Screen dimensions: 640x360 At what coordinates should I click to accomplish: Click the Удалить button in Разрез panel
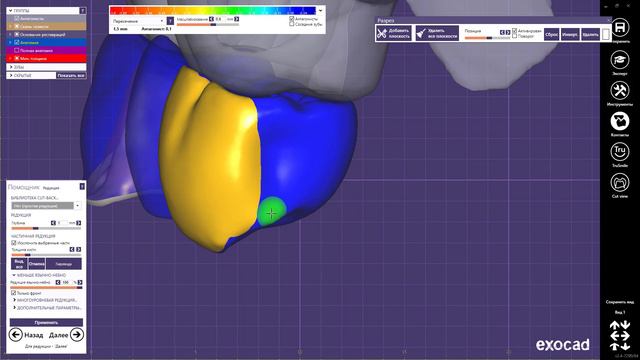tap(590, 35)
